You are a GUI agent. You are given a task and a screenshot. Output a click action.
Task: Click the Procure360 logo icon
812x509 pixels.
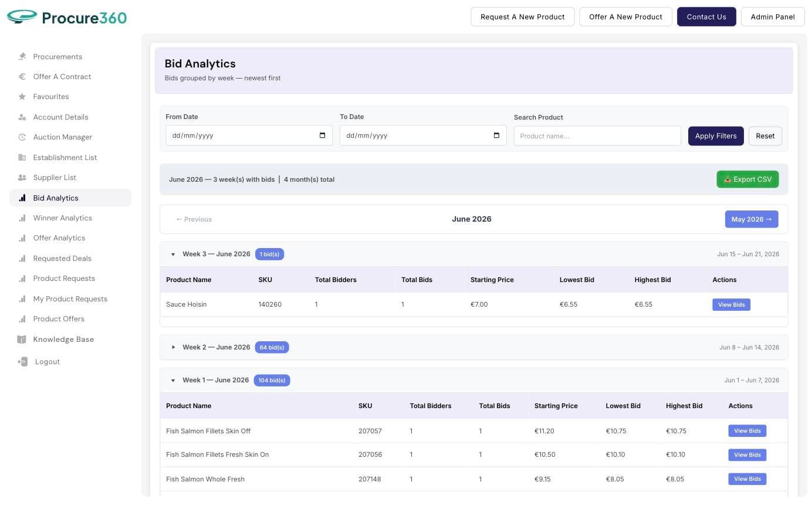coord(22,17)
